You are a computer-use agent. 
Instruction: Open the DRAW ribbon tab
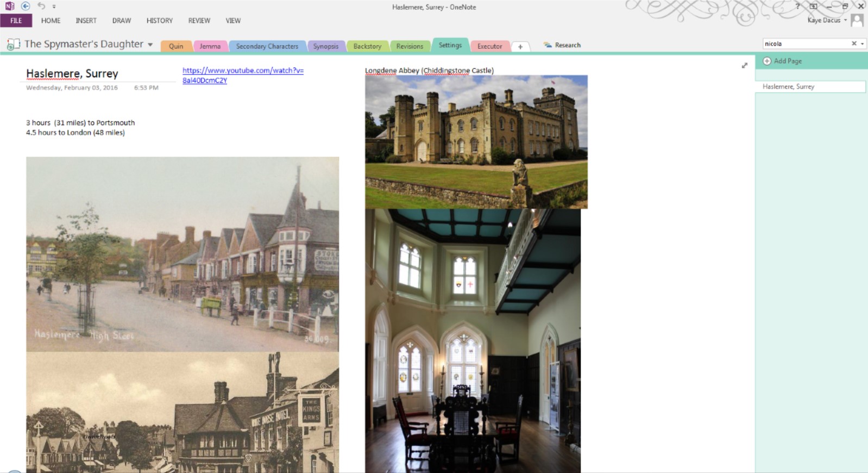tap(121, 21)
